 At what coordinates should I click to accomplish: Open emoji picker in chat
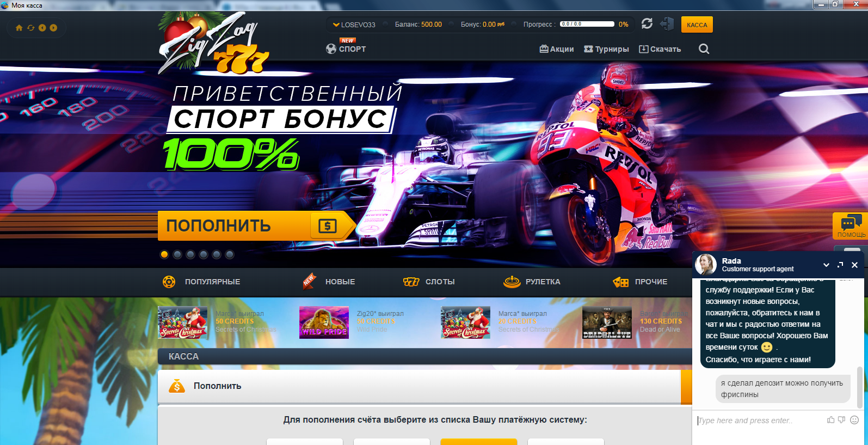pyautogui.click(x=854, y=420)
